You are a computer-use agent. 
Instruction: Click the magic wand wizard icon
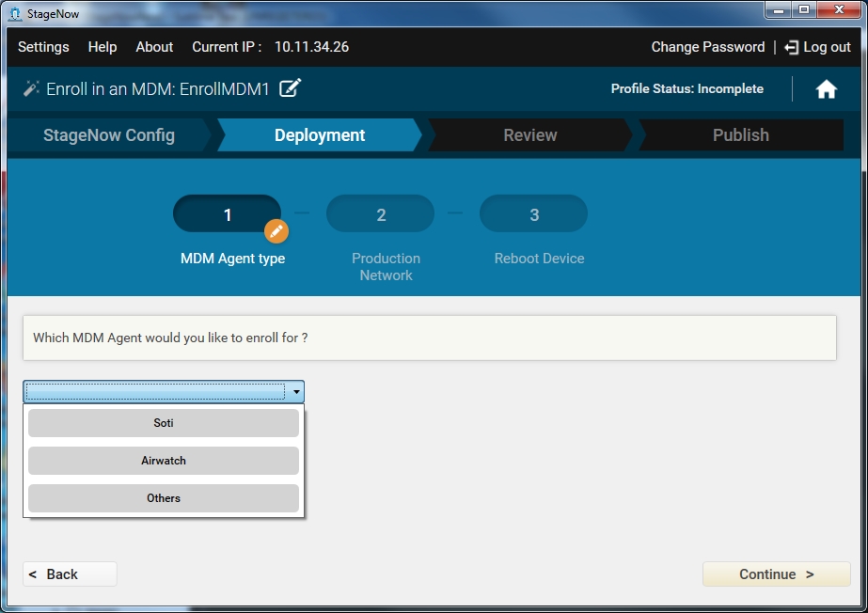32,88
